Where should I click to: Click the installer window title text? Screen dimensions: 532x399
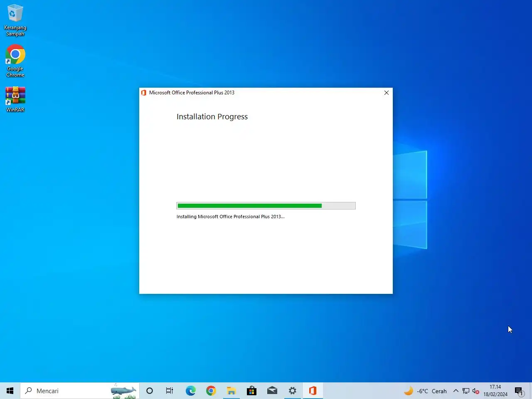coord(192,93)
